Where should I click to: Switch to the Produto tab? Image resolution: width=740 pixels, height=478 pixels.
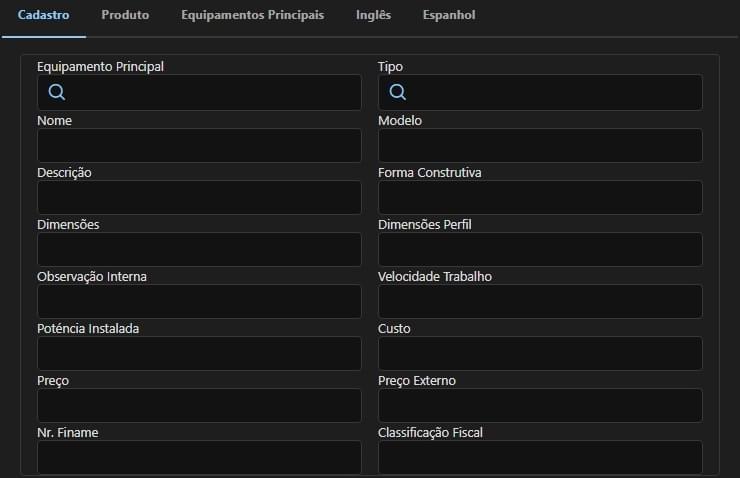pos(125,16)
